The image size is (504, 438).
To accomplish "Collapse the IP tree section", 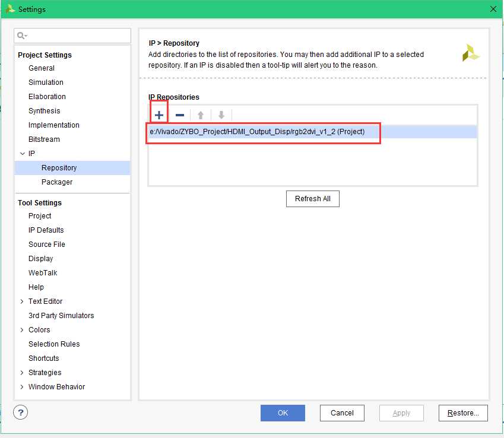I will (x=22, y=154).
